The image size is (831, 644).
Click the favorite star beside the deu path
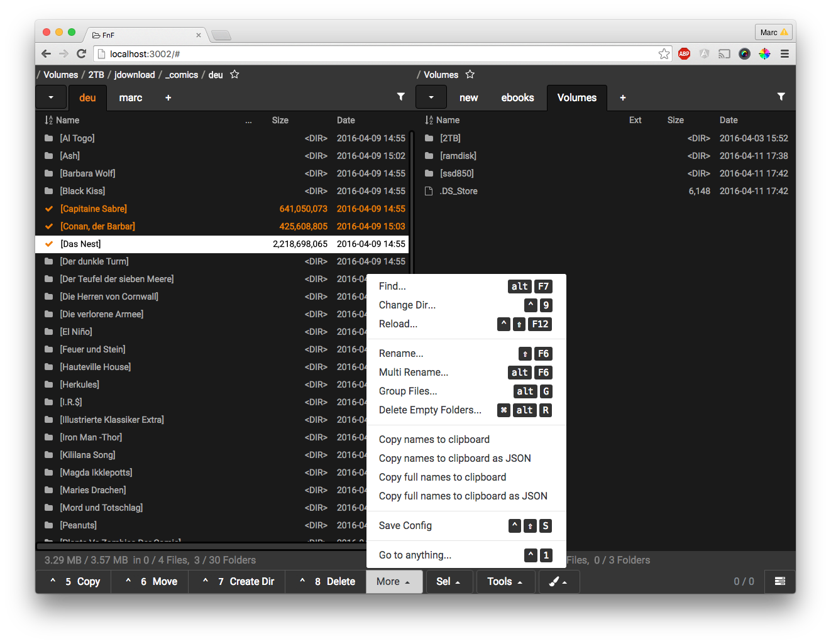coord(234,74)
